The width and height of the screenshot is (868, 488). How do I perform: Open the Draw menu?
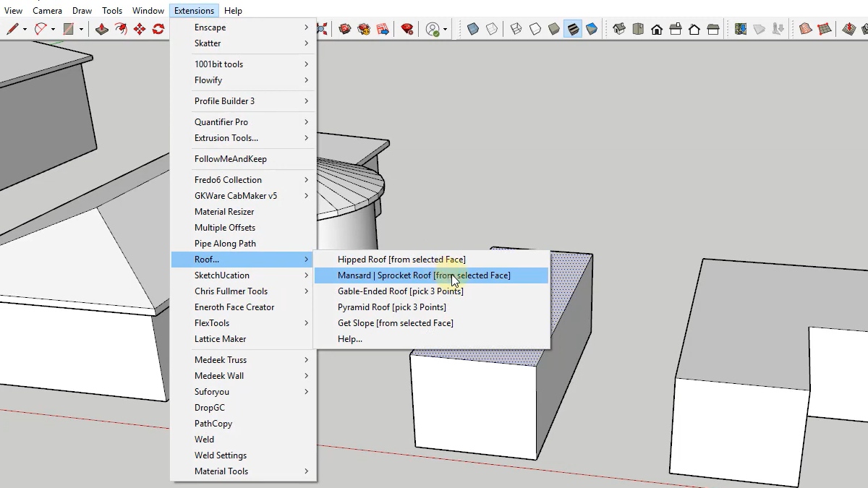(82, 11)
